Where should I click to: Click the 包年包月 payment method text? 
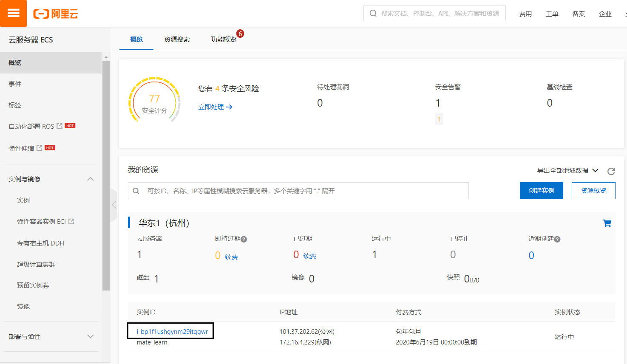click(x=409, y=331)
